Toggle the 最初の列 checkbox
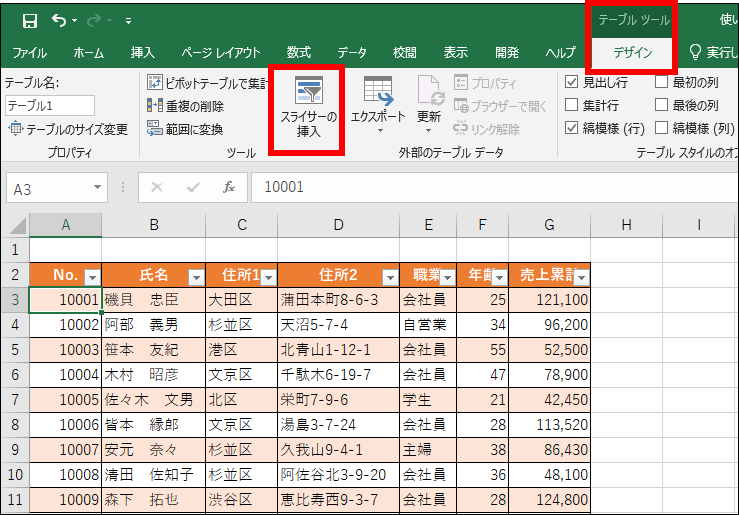The image size is (739, 515). [661, 83]
